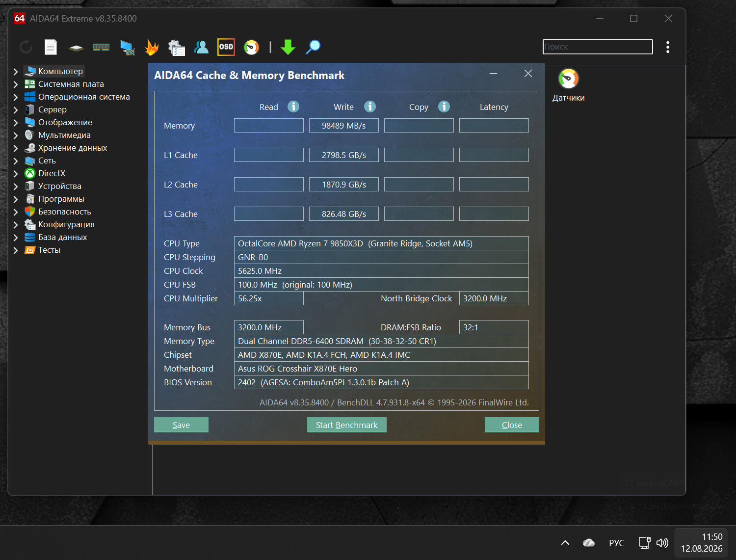This screenshot has height=560, width=736.
Task: Click the L2 Cache write value 1870.9 GB/s
Action: (344, 185)
